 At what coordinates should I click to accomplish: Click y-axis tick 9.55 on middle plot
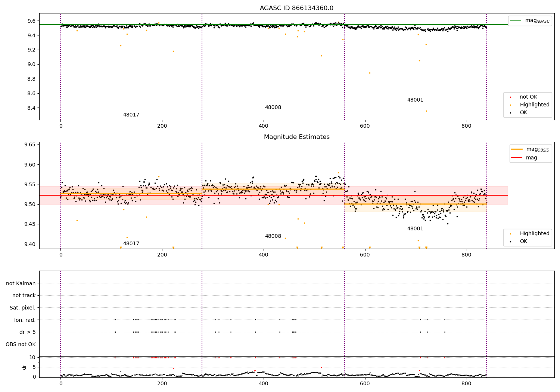[x=29, y=185]
